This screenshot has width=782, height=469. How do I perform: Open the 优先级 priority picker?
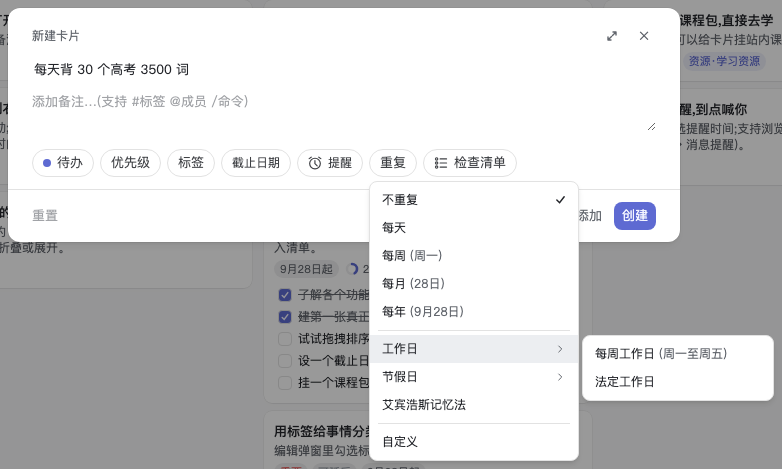(x=130, y=163)
